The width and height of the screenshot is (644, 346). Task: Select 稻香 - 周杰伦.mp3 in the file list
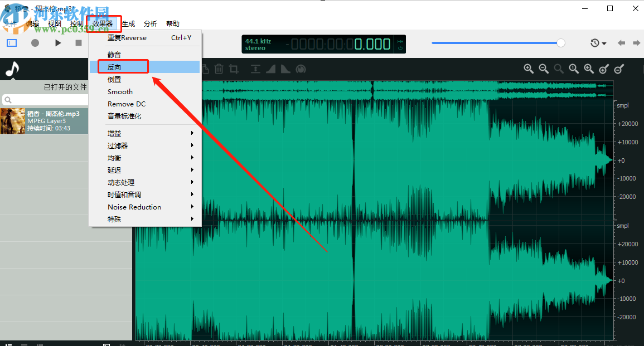[x=45, y=121]
